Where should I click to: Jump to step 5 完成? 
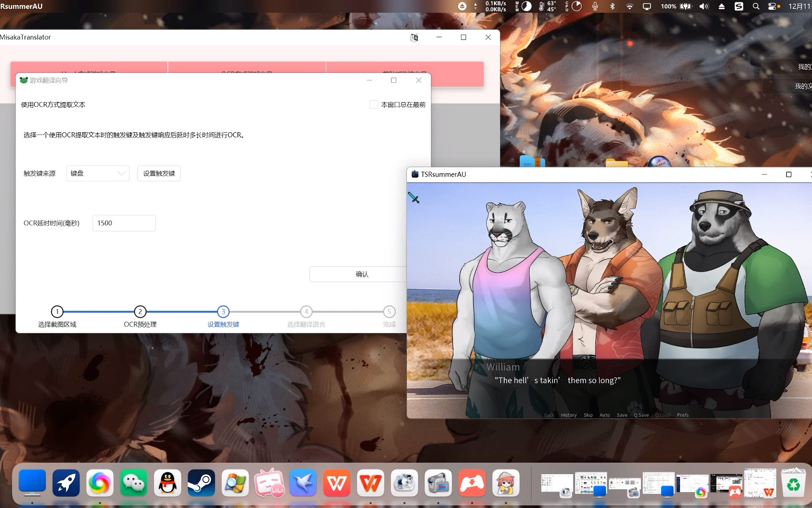[x=389, y=317]
